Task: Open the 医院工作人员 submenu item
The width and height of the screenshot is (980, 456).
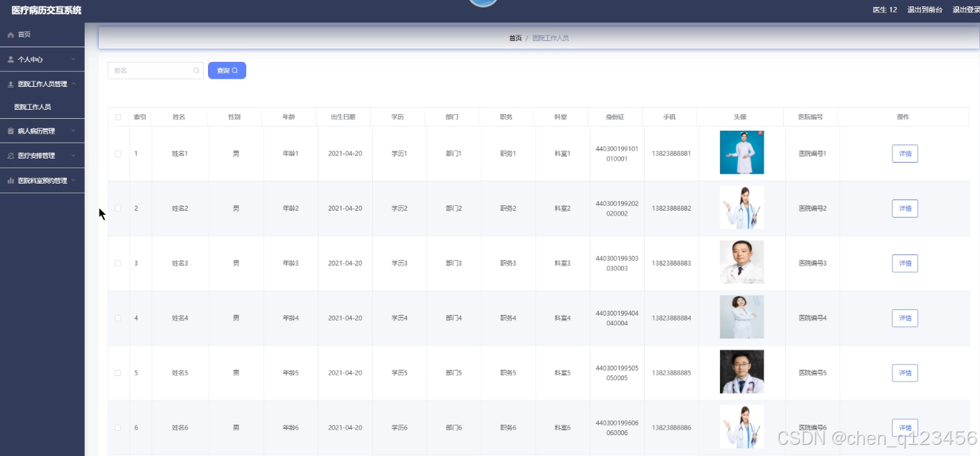Action: [x=33, y=107]
